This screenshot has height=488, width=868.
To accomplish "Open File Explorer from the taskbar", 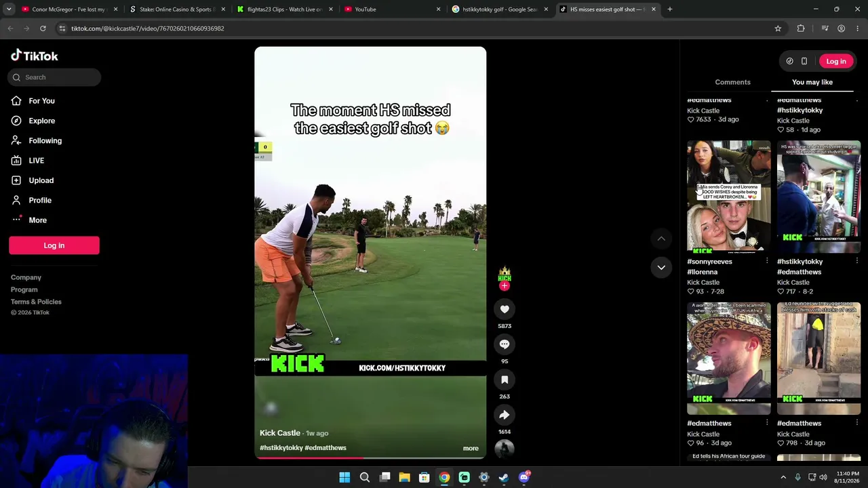I will [x=404, y=477].
